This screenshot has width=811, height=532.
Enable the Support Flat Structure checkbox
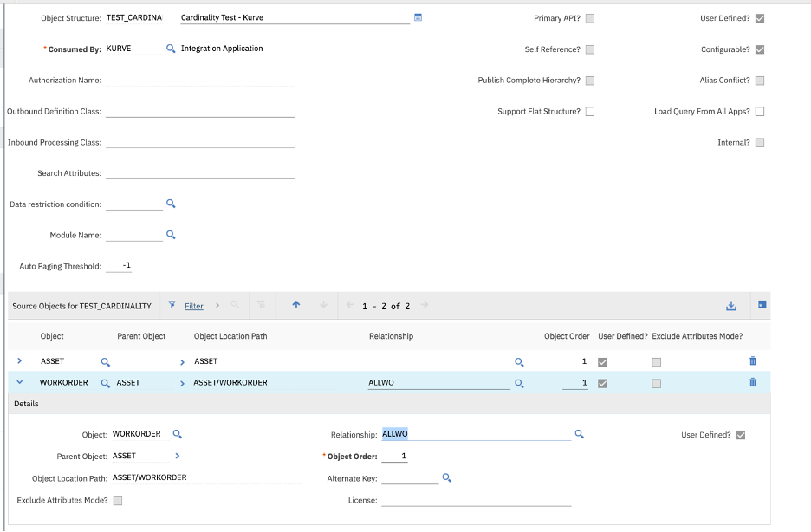click(590, 112)
